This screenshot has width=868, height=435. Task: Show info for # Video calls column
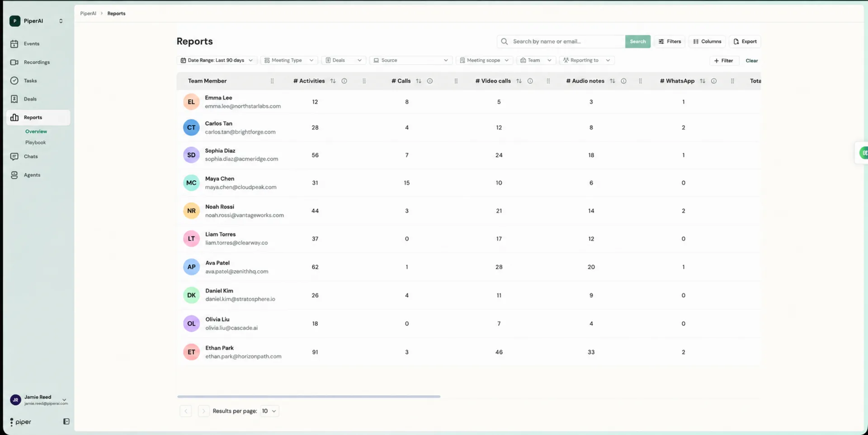pyautogui.click(x=530, y=81)
